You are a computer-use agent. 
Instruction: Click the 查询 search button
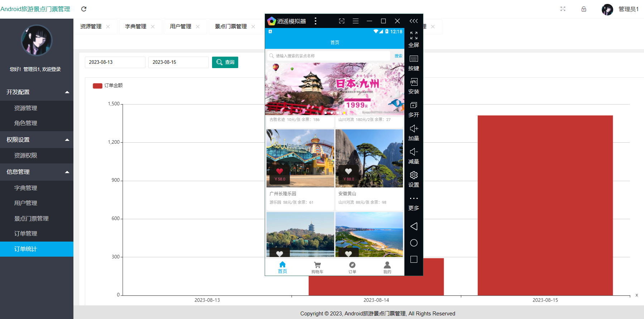coord(225,62)
